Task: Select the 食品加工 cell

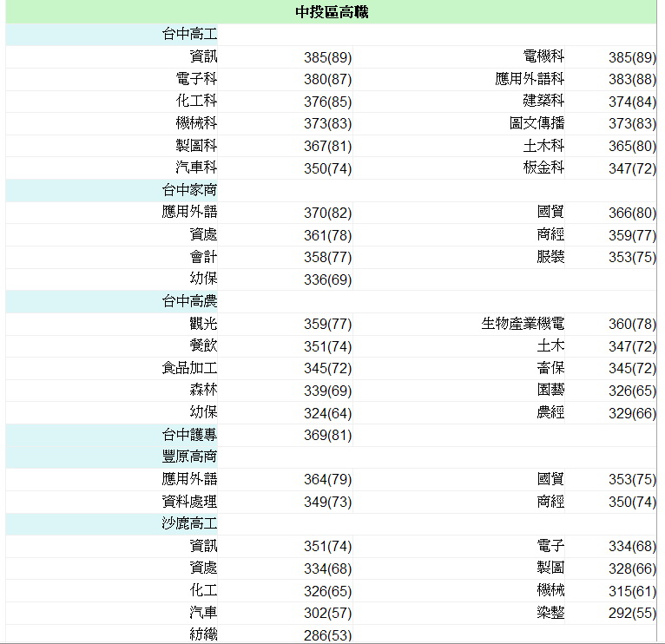Action: (189, 368)
